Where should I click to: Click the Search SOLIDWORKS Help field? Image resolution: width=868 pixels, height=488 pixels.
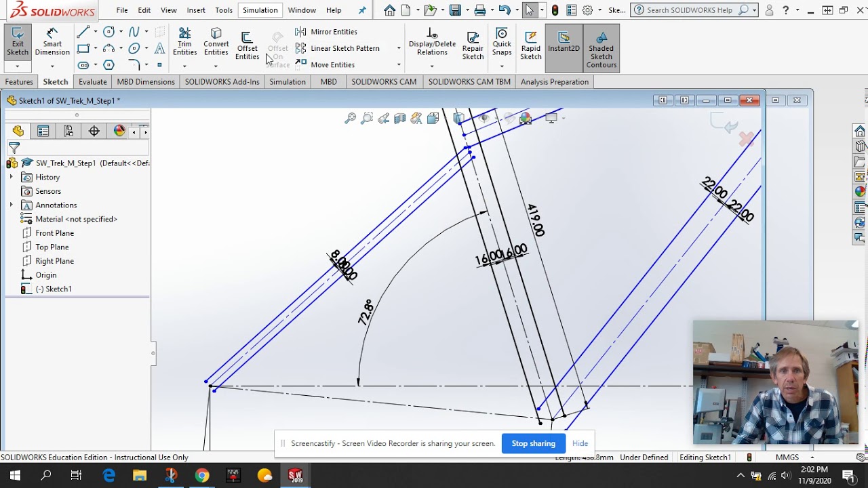(694, 10)
